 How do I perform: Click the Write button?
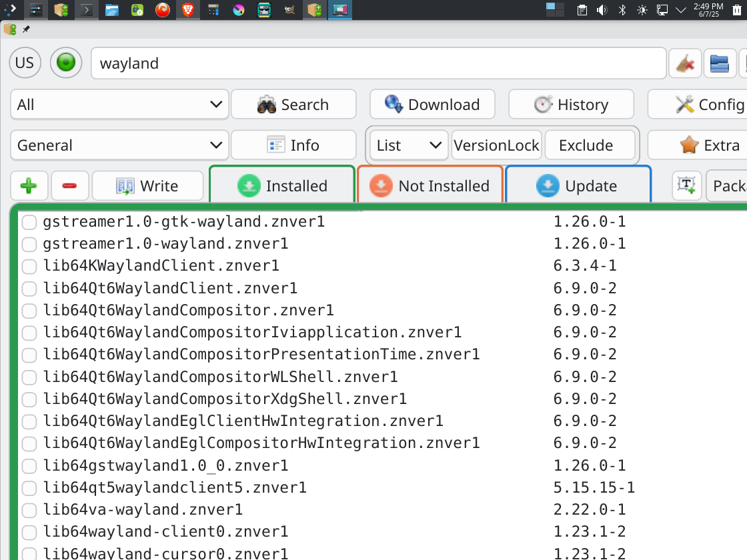147,186
